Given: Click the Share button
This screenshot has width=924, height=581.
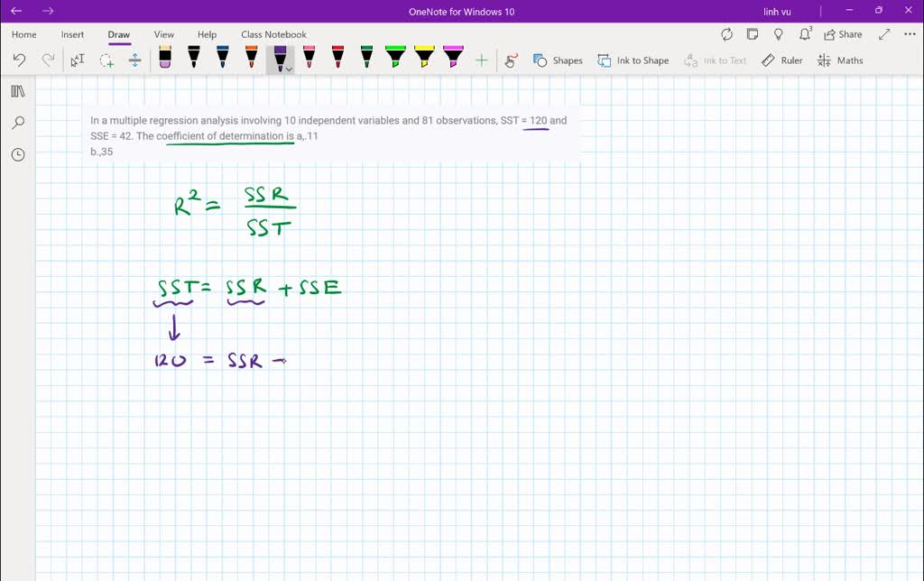Looking at the screenshot, I should (x=842, y=34).
